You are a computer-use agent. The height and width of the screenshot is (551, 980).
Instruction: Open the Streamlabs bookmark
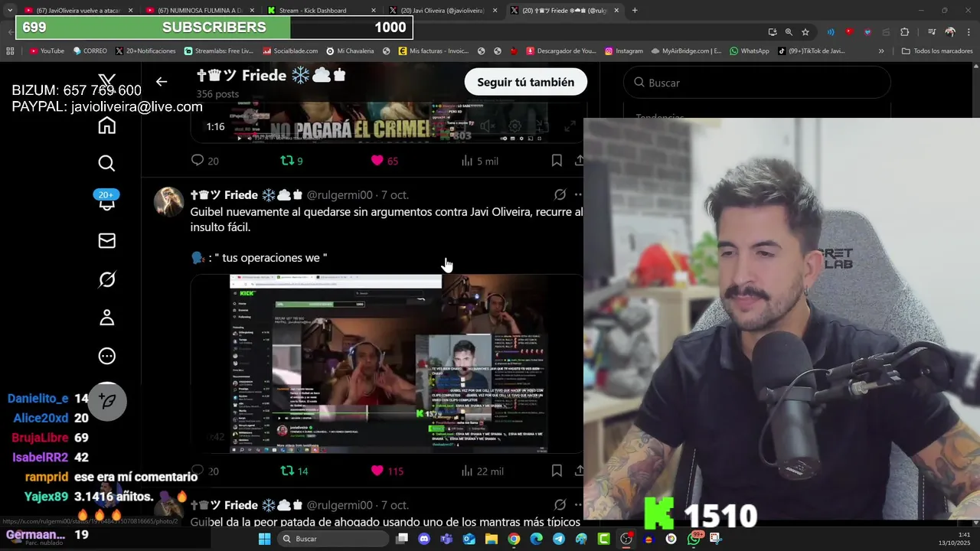(x=218, y=51)
